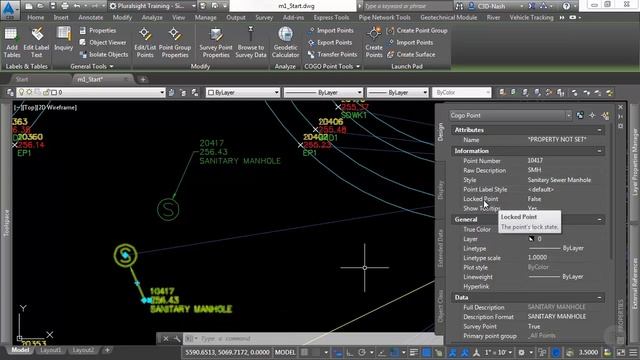This screenshot has height=360, width=640.
Task: Click the workspace switching gear in status bar
Action: tap(521, 352)
